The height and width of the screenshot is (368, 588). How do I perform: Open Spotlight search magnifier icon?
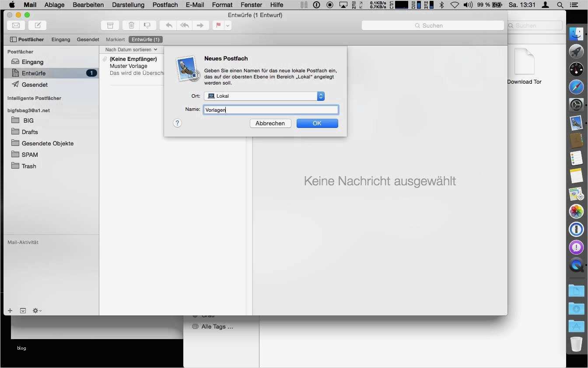tap(560, 5)
